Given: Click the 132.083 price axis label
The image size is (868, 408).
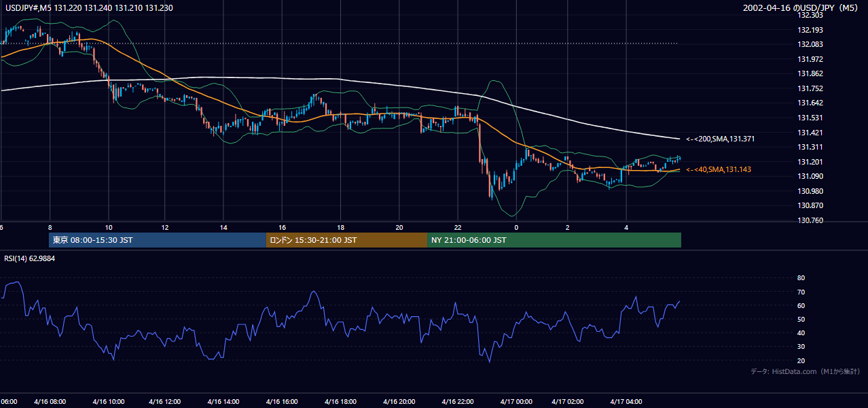Looking at the screenshot, I should pyautogui.click(x=810, y=44).
